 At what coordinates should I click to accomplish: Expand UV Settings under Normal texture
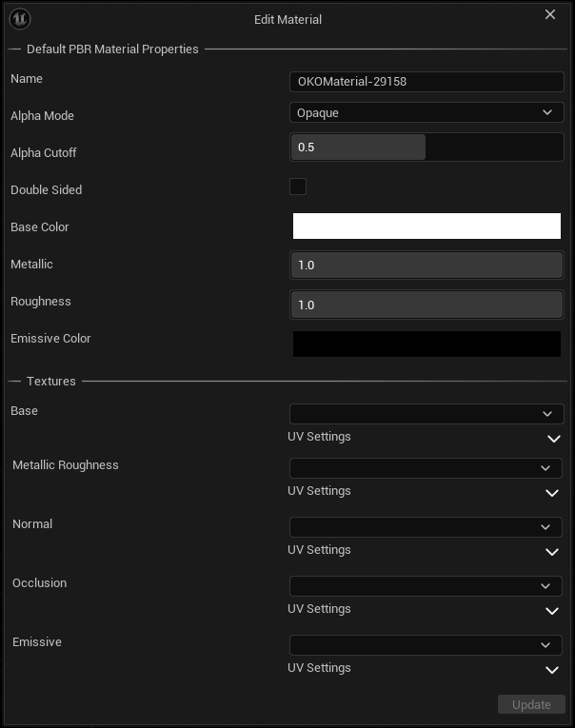[552, 552]
